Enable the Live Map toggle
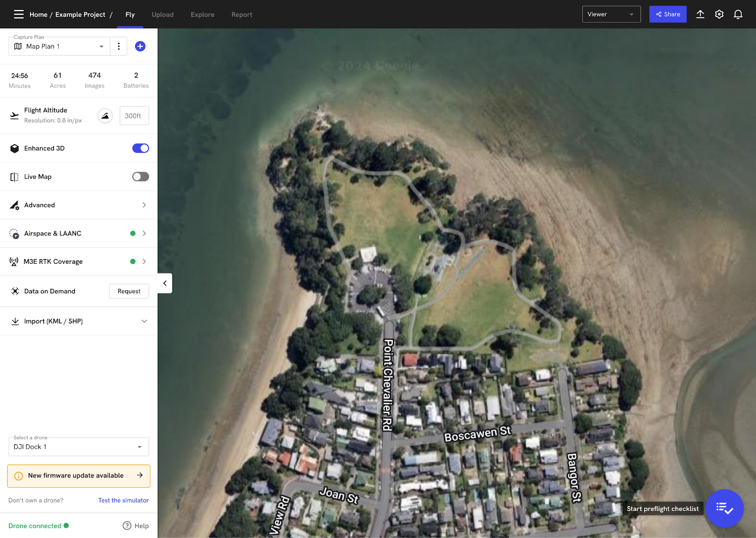The image size is (756, 538). click(x=140, y=177)
